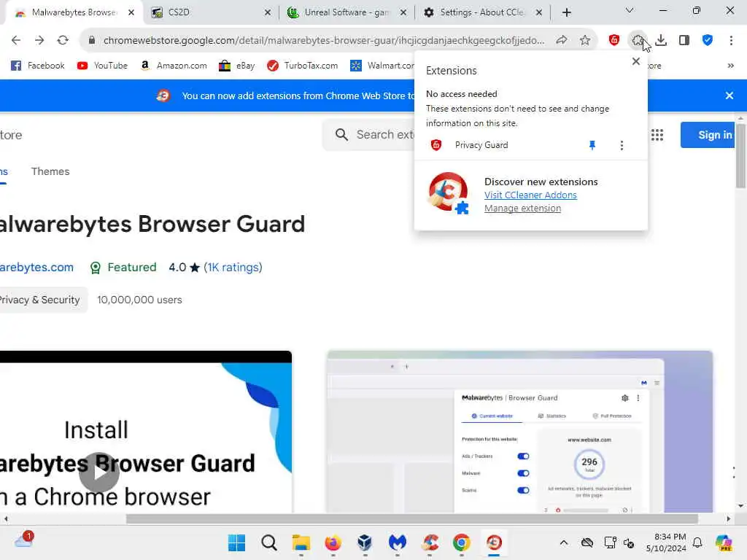Open a new browser tab
The image size is (747, 560).
tap(566, 12)
